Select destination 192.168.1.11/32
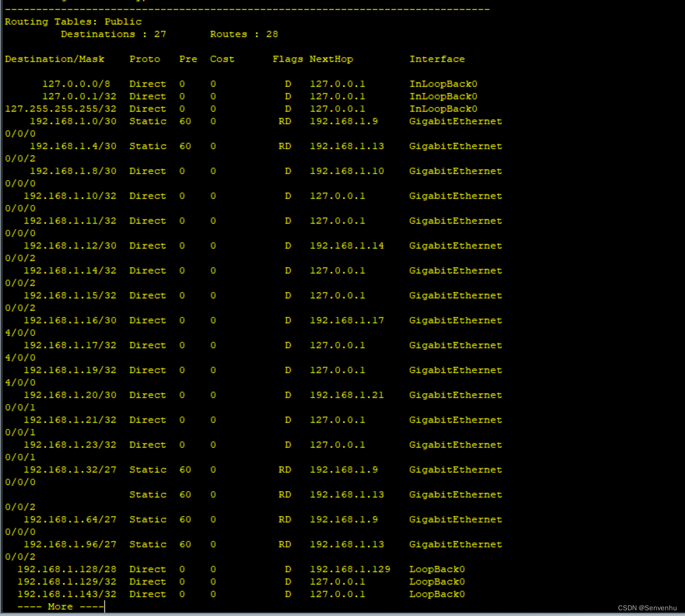The width and height of the screenshot is (685, 616). point(70,221)
